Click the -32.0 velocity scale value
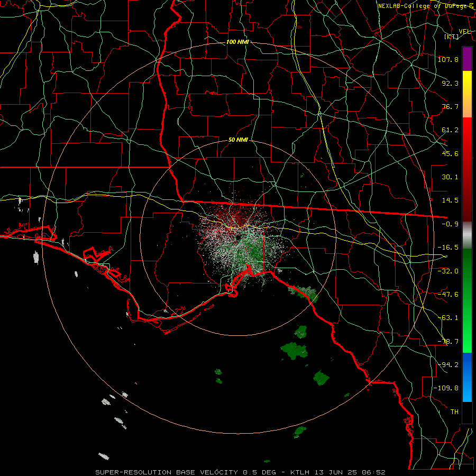 tap(448, 271)
